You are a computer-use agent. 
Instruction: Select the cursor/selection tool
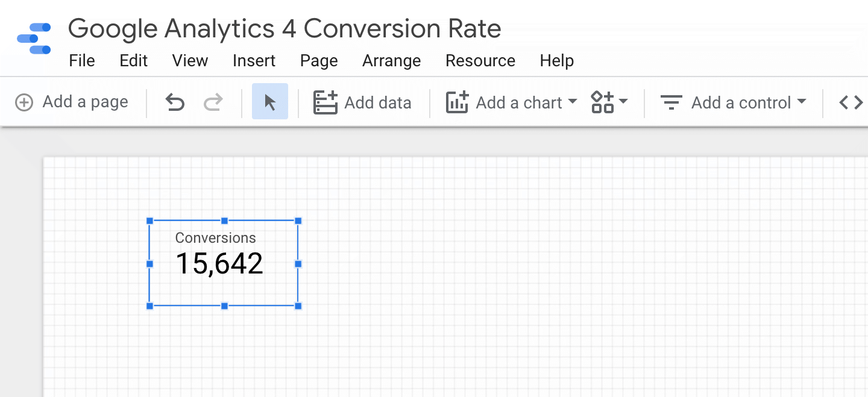269,101
